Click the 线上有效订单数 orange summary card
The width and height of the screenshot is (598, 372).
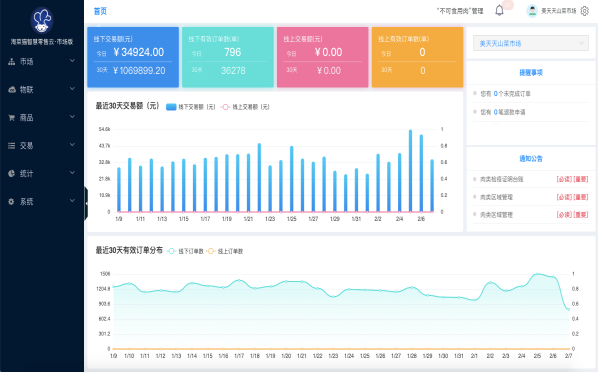tap(418, 57)
